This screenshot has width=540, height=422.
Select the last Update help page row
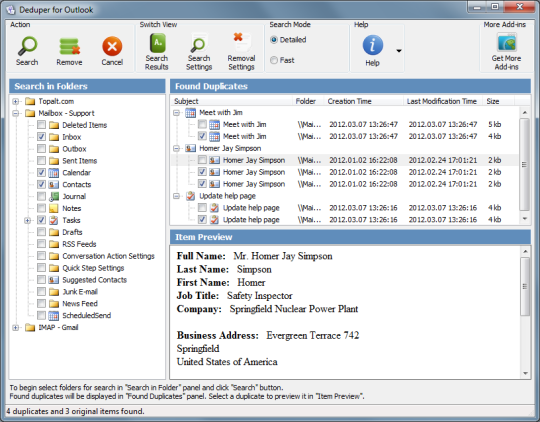344,220
